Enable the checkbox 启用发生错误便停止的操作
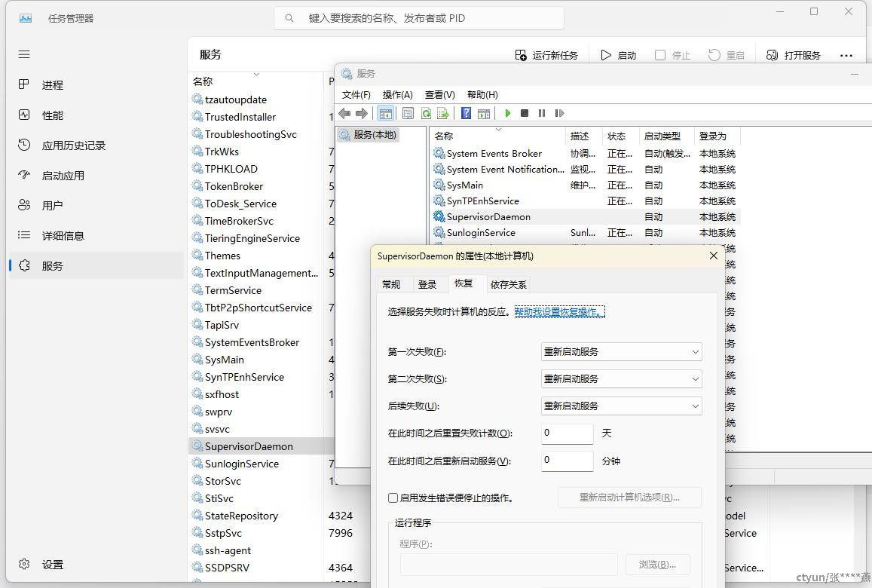The height and width of the screenshot is (588, 872). click(393, 498)
